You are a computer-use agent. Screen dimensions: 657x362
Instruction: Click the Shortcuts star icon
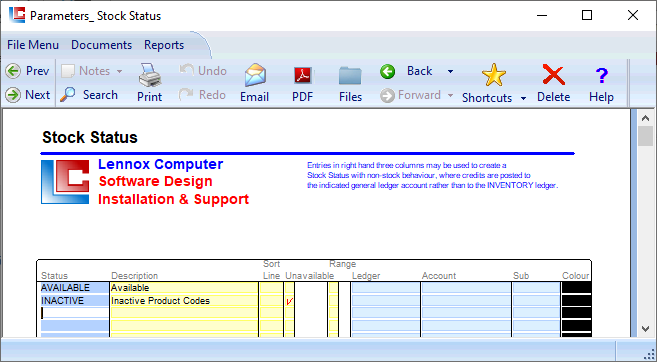pos(494,75)
